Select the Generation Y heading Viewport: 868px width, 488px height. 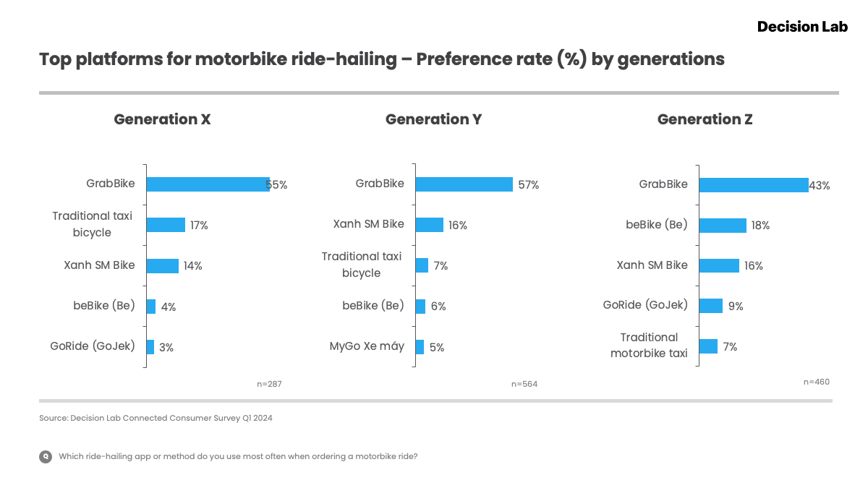tap(433, 119)
